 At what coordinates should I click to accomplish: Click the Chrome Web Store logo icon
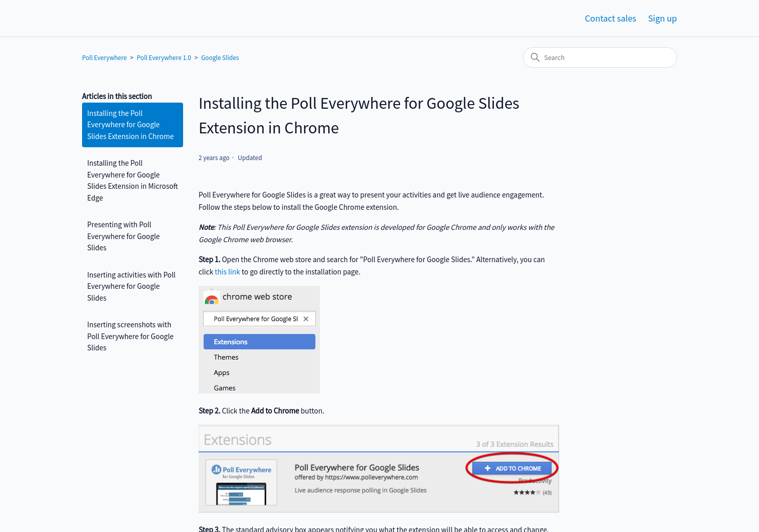tap(211, 298)
